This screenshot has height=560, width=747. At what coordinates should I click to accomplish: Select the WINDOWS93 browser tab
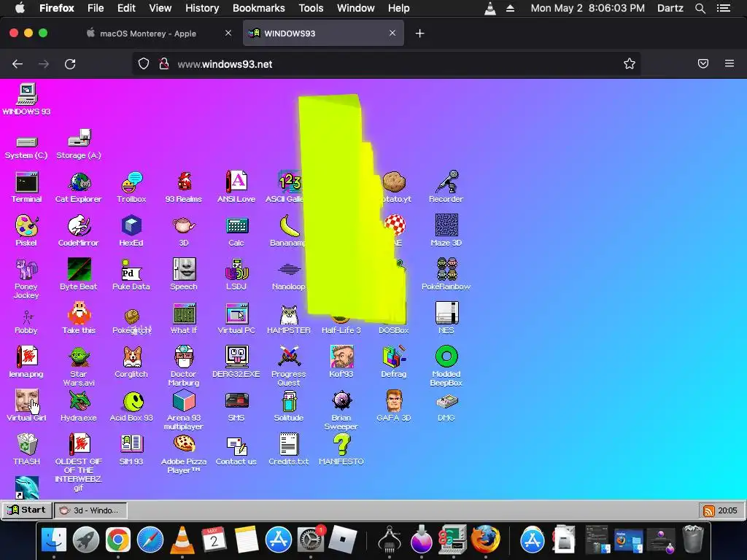(x=323, y=34)
